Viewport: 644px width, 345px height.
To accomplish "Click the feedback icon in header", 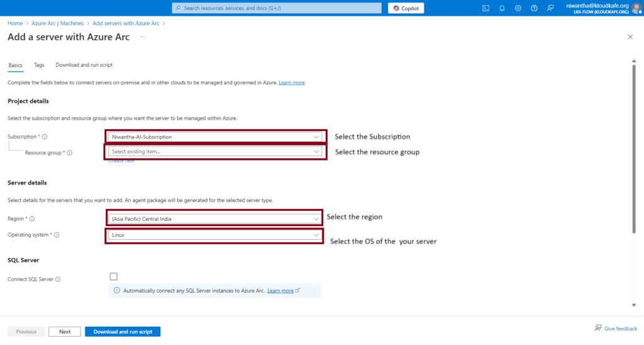I will 550,8.
